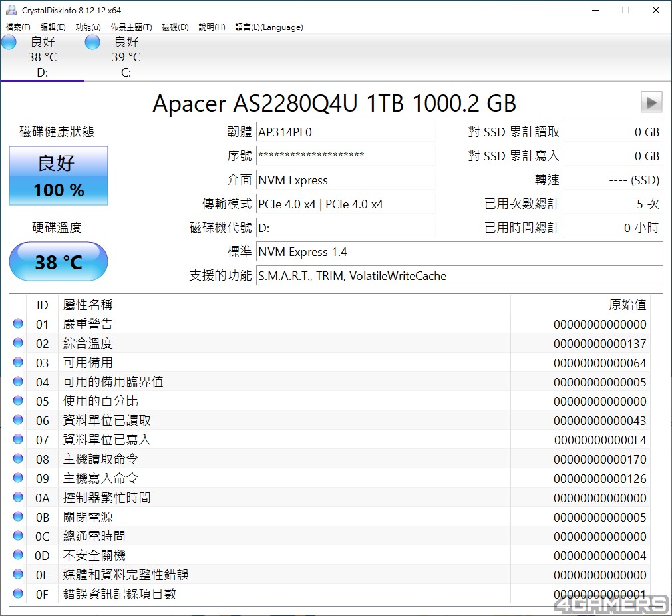This screenshot has width=672, height=616.
Task: Click the CrystalDiskInfo app icon in title bar
Action: (11, 10)
